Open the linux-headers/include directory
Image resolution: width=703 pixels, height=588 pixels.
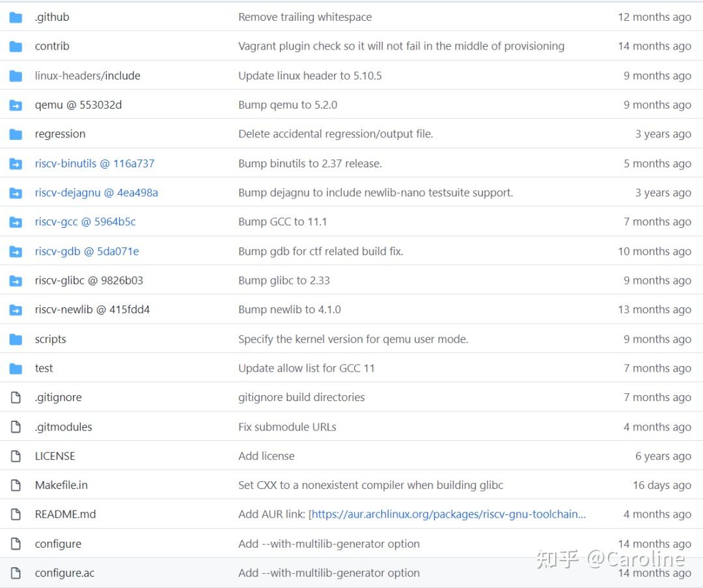(87, 76)
